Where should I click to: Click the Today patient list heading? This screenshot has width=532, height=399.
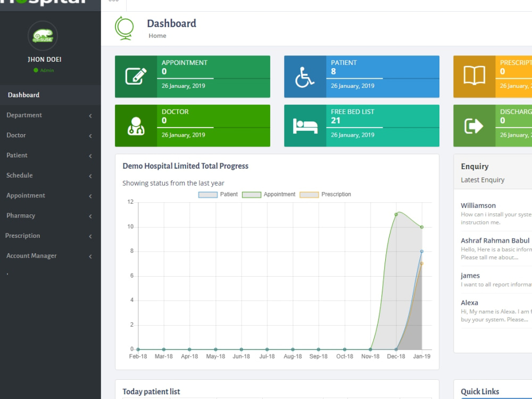point(151,392)
